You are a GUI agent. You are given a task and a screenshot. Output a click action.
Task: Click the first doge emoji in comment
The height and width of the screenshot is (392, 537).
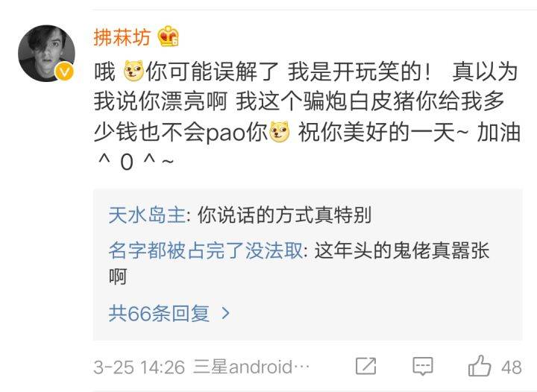tap(134, 71)
